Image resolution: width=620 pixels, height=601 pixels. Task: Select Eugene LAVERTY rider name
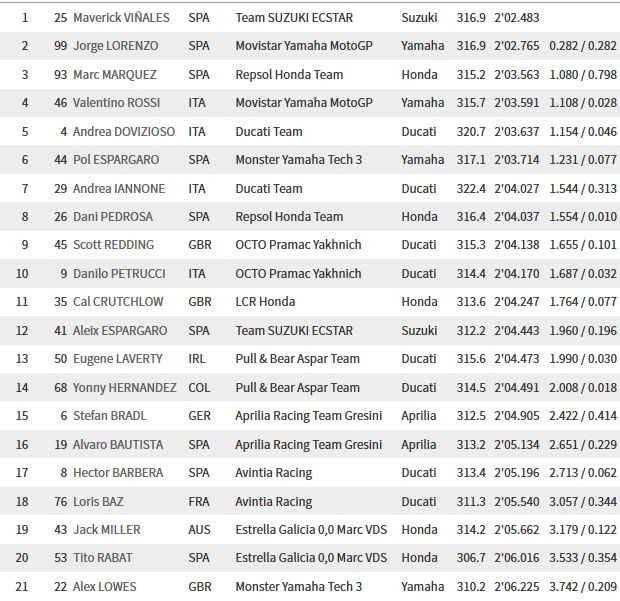tap(116, 359)
